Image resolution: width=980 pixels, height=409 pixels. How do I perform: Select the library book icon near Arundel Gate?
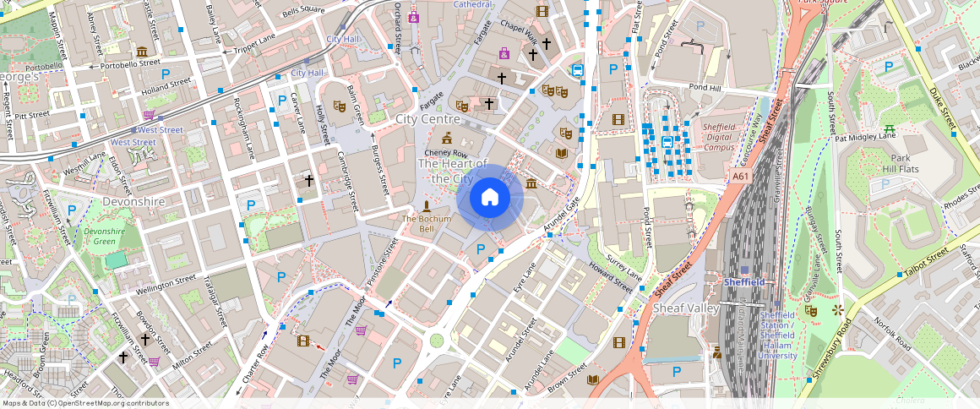pyautogui.click(x=561, y=154)
